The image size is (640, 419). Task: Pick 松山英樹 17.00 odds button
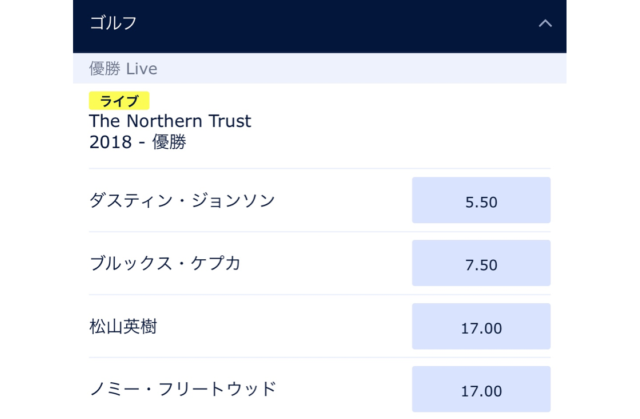pyautogui.click(x=481, y=327)
